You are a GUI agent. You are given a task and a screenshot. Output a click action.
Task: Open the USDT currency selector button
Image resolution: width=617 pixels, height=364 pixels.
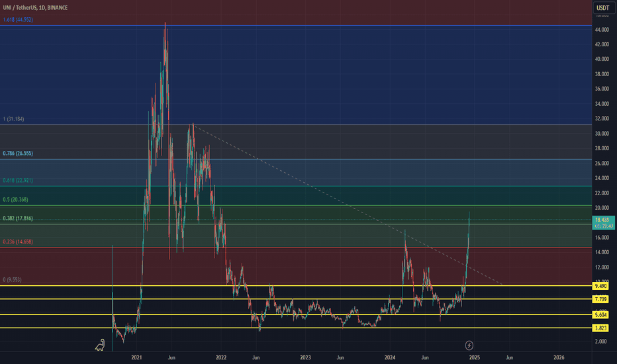(x=604, y=8)
